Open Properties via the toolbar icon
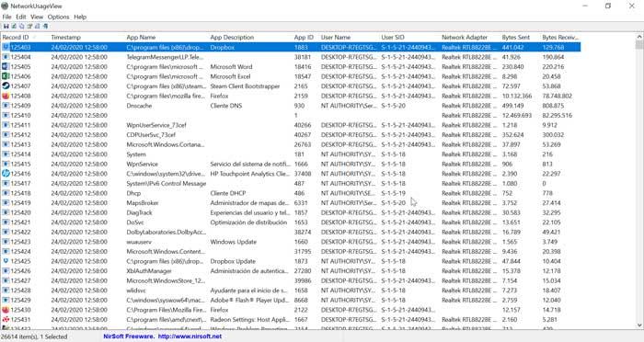 [29, 27]
